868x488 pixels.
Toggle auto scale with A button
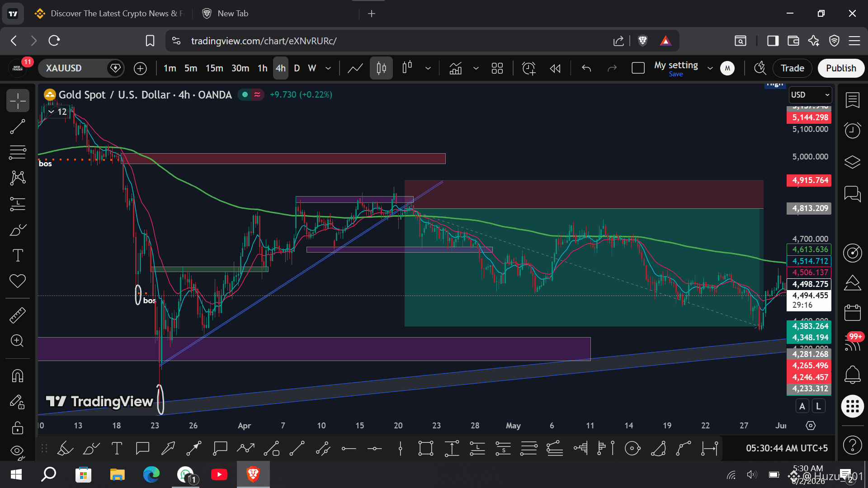coord(802,406)
